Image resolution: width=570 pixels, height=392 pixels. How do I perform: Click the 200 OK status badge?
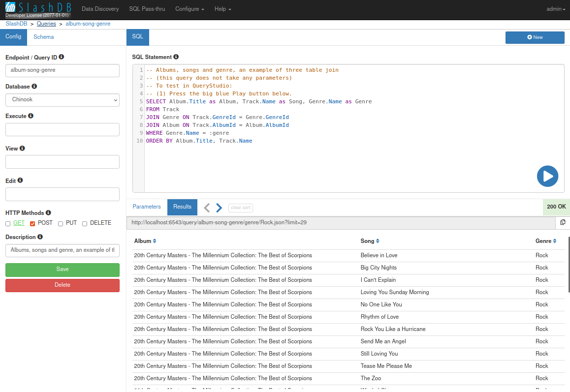pos(556,207)
